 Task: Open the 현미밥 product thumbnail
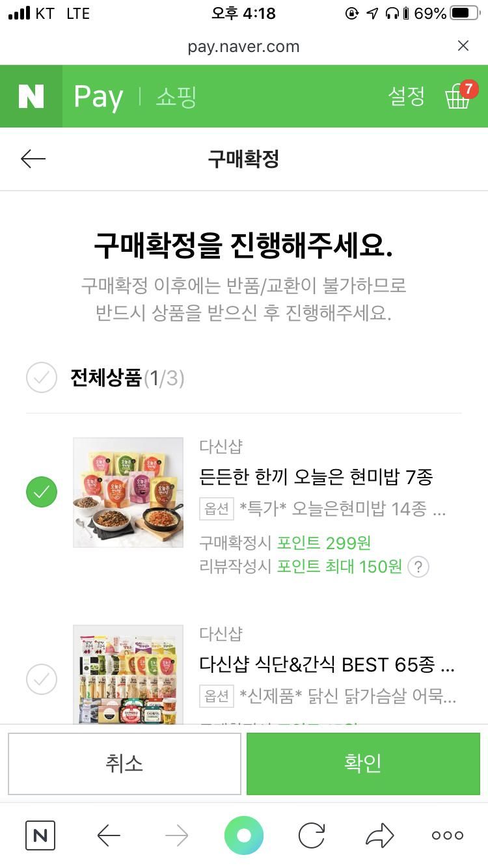(128, 493)
